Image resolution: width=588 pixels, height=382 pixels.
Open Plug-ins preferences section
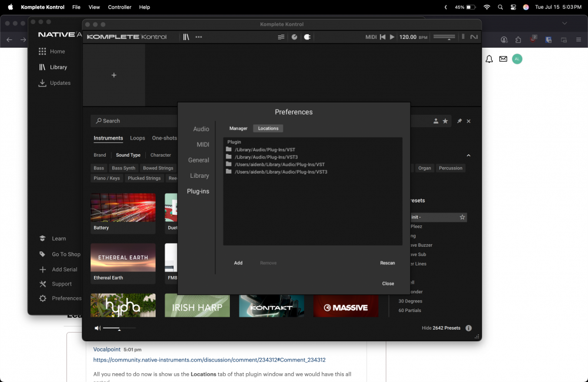pos(198,191)
